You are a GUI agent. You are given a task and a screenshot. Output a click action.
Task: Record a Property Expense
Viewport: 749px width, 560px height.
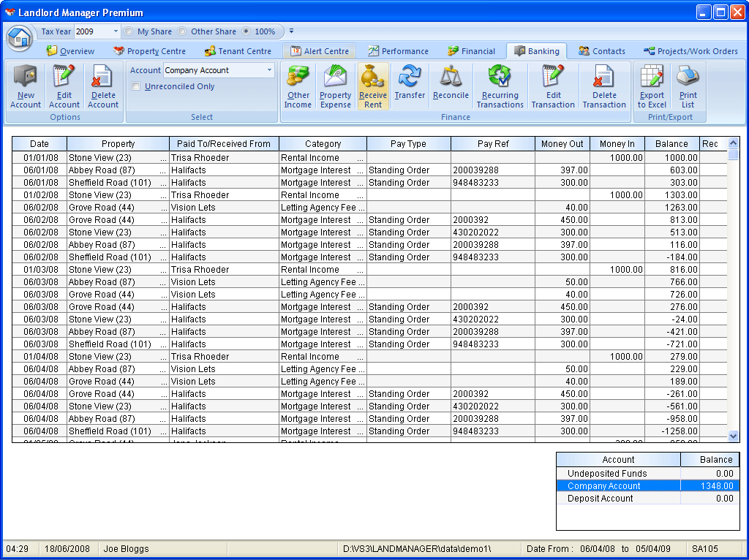335,86
